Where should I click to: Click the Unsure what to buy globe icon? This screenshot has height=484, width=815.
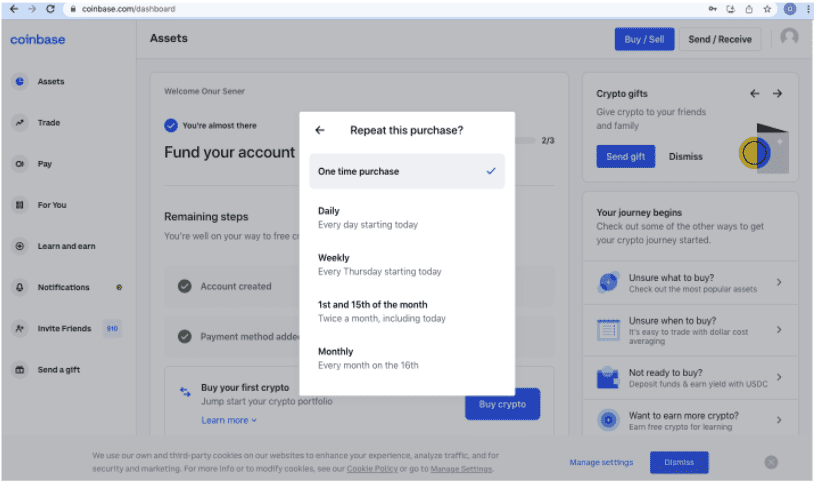(609, 283)
